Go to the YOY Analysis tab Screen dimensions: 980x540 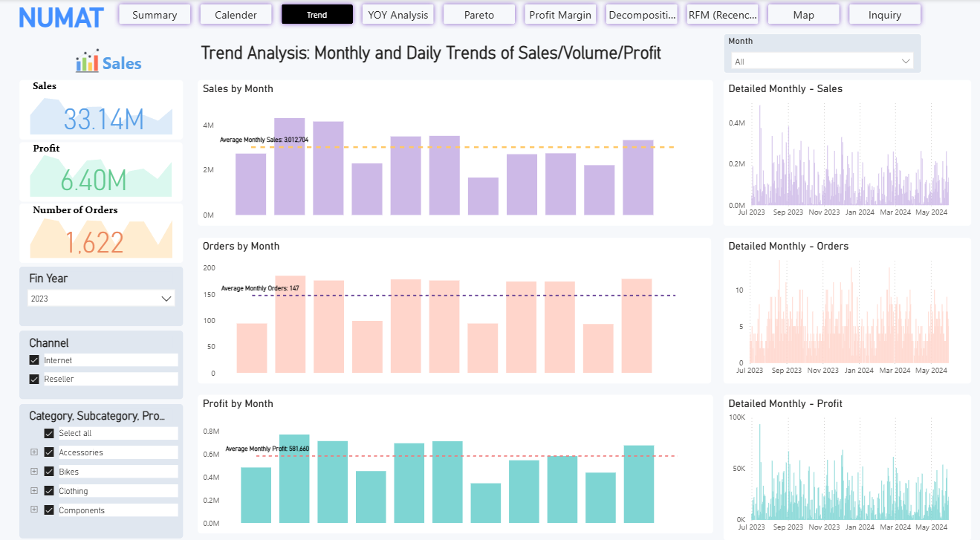coord(398,14)
